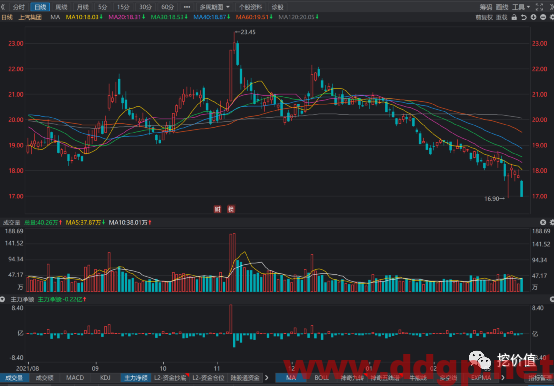Click the more periods ellipsis button
The height and width of the screenshot is (386, 554).
tap(187, 7)
